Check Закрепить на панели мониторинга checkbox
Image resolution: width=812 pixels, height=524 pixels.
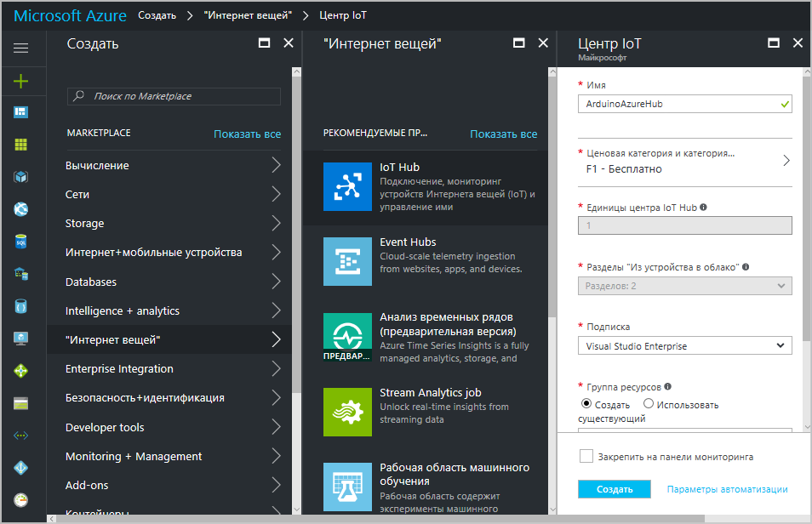point(586,456)
